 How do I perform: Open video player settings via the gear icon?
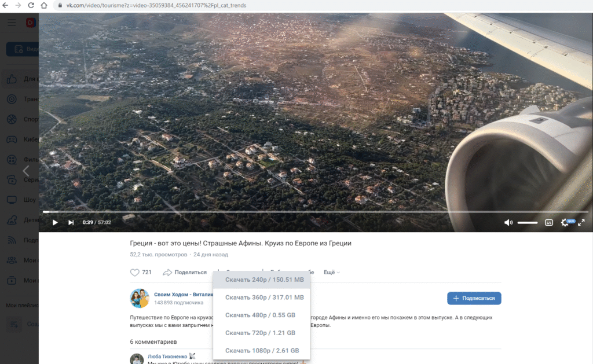563,223
